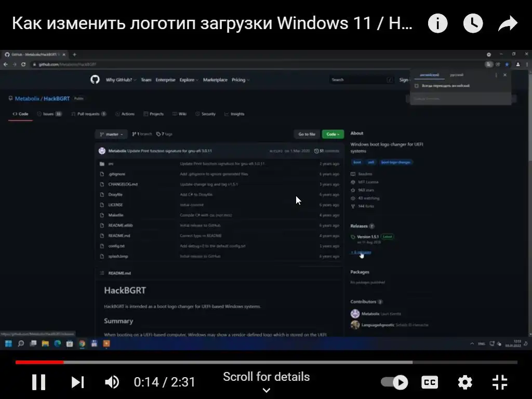Click the Go to file button
The width and height of the screenshot is (532, 399).
tap(307, 135)
